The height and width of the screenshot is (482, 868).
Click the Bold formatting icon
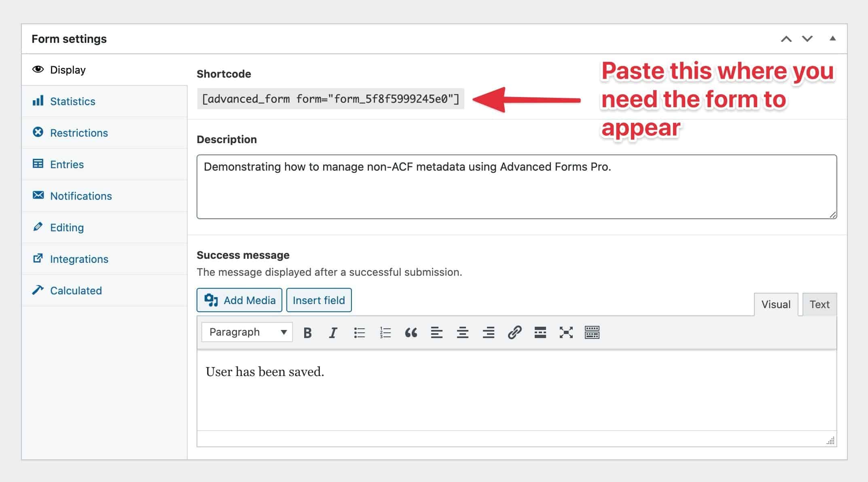(307, 333)
